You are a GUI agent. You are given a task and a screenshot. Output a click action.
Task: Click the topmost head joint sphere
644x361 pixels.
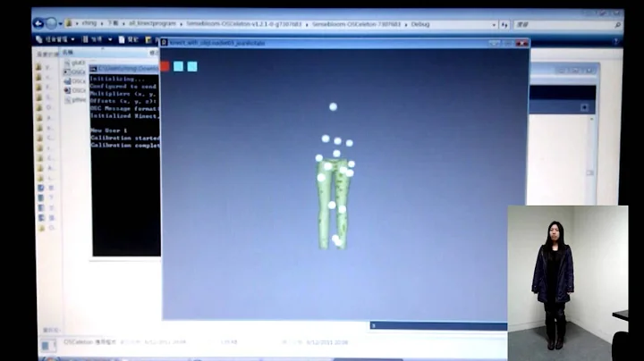pos(333,106)
